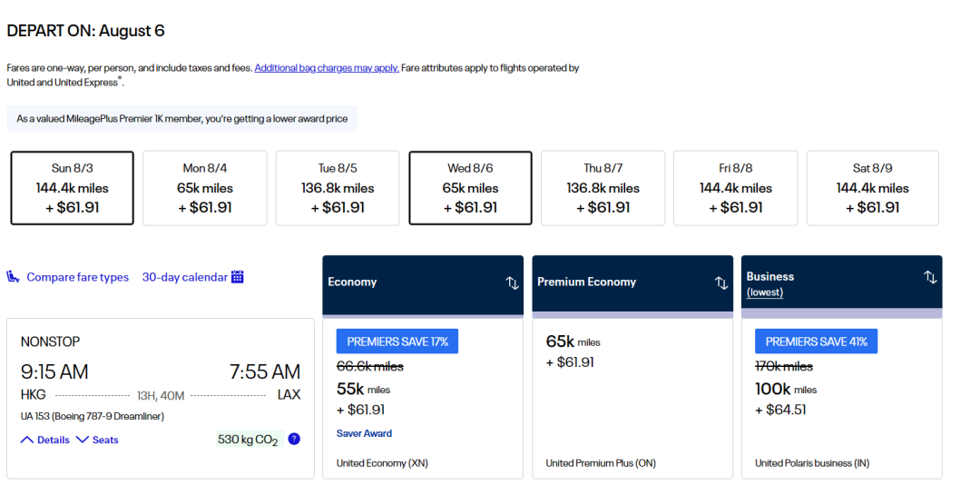The width and height of the screenshot is (980, 485).
Task: Select Mon 8/4 65k miles date
Action: (205, 188)
